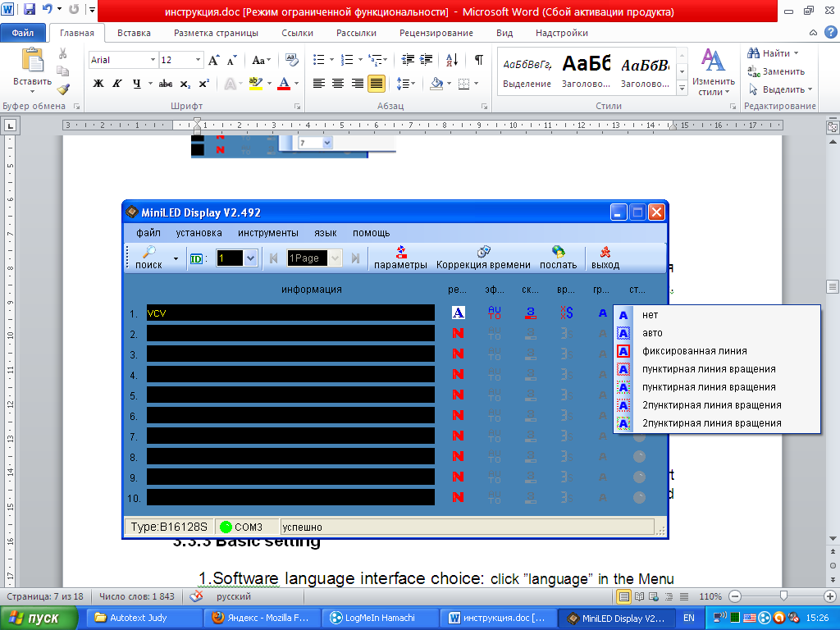This screenshot has height=630, width=840.
Task: Open ID number dropdown in MiniLED
Action: coord(250,258)
